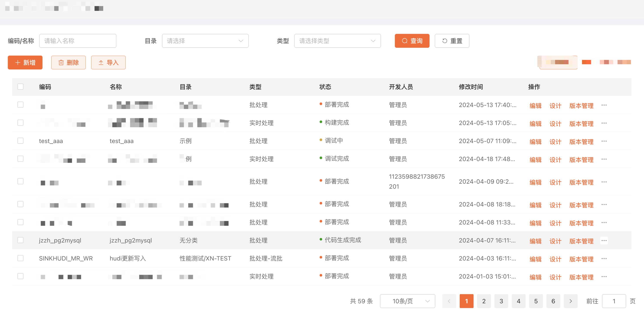Screen dimensions: 644x310
Task: Open the 10条/页 page size dropdown
Action: (407, 301)
